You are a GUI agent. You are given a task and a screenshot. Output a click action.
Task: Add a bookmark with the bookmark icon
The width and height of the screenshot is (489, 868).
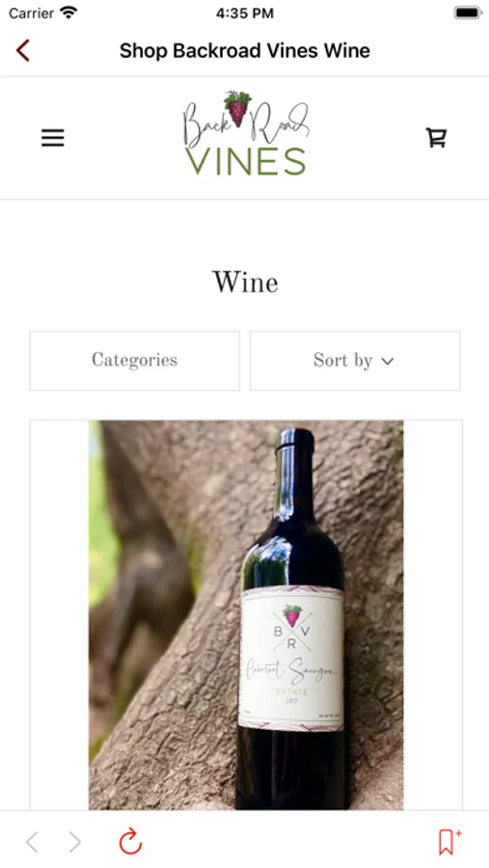[x=449, y=841]
